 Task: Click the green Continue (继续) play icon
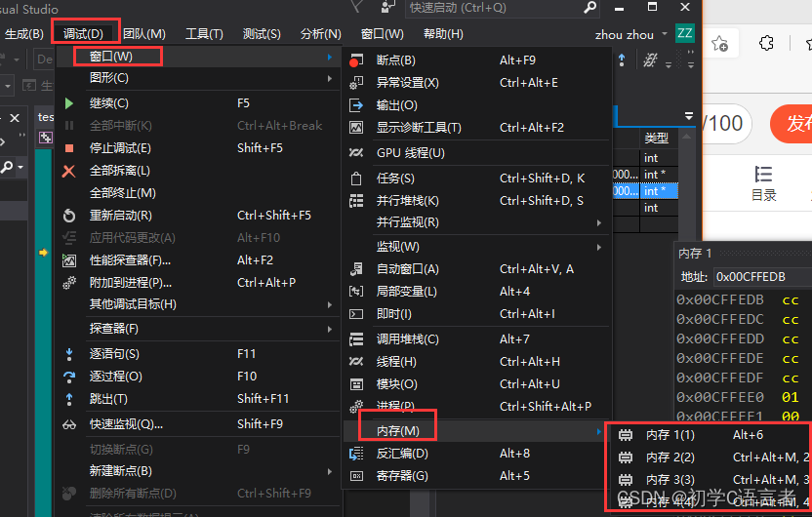coord(69,103)
